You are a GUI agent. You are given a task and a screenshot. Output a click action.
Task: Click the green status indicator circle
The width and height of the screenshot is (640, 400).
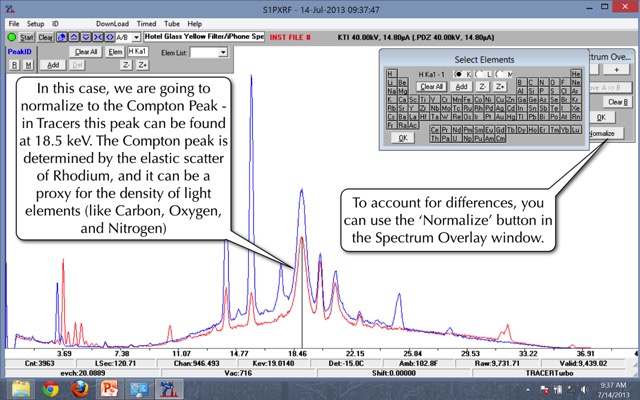pyautogui.click(x=10, y=36)
